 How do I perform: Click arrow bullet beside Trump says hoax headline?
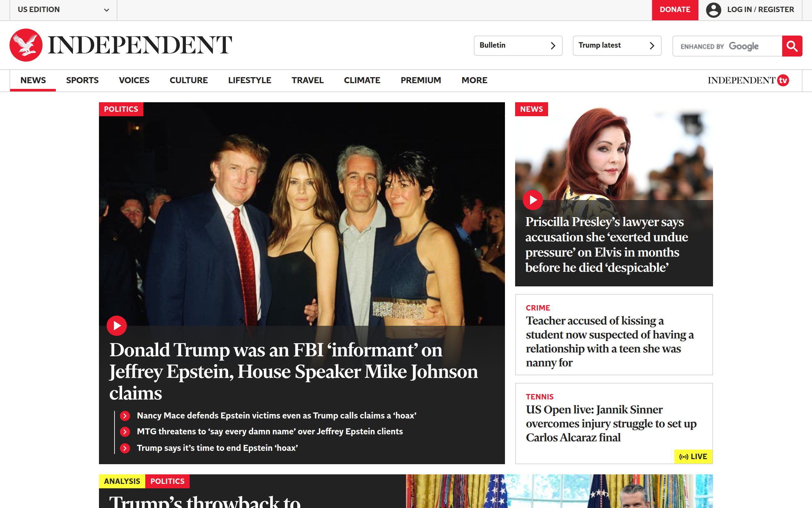point(125,448)
